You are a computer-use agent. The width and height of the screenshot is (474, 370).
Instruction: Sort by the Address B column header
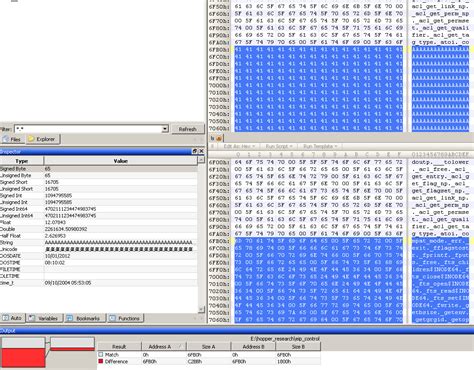coord(253,347)
